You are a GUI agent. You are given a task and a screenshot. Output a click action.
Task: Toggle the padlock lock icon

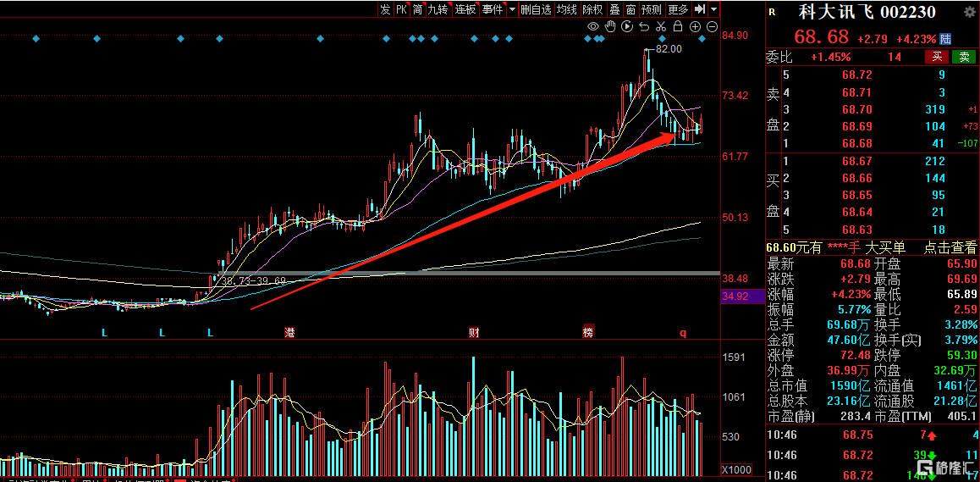click(678, 25)
